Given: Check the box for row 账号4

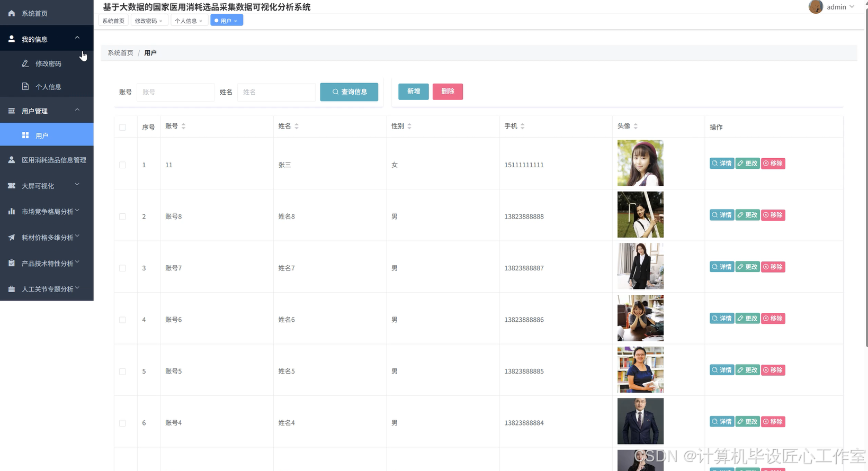Looking at the screenshot, I should pyautogui.click(x=122, y=423).
